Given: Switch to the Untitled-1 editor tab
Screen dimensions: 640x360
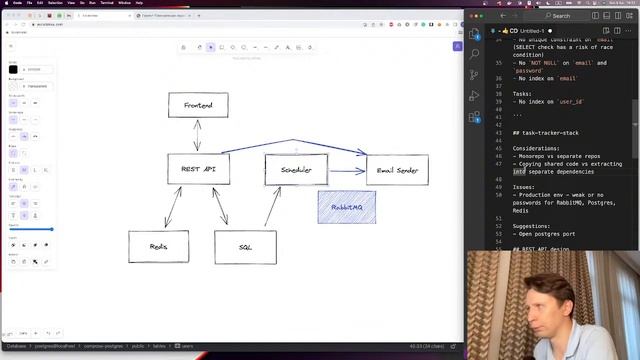Looking at the screenshot, I should coord(522,31).
